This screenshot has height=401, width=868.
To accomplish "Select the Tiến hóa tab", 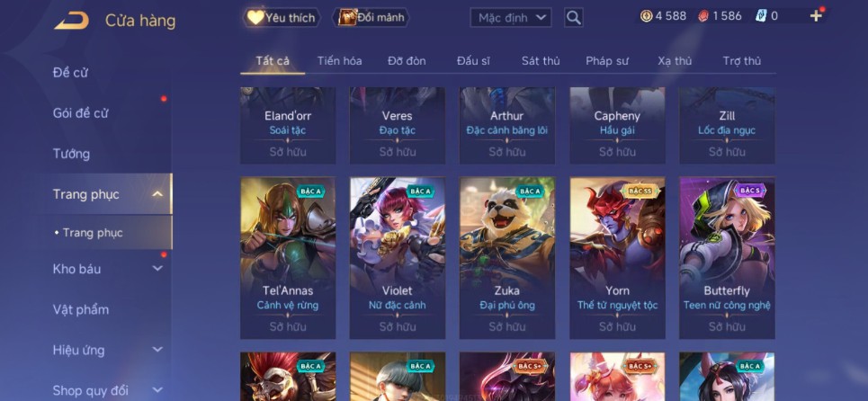I will point(339,61).
